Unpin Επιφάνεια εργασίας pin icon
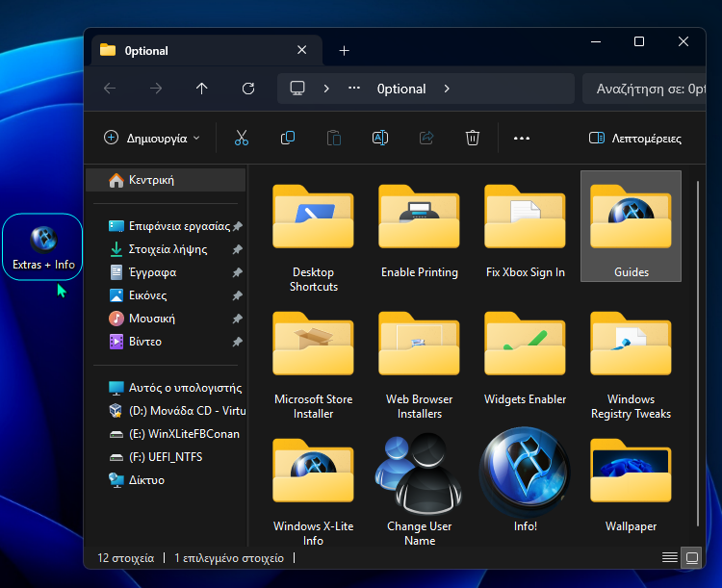Image resolution: width=722 pixels, height=588 pixels. pyautogui.click(x=237, y=226)
